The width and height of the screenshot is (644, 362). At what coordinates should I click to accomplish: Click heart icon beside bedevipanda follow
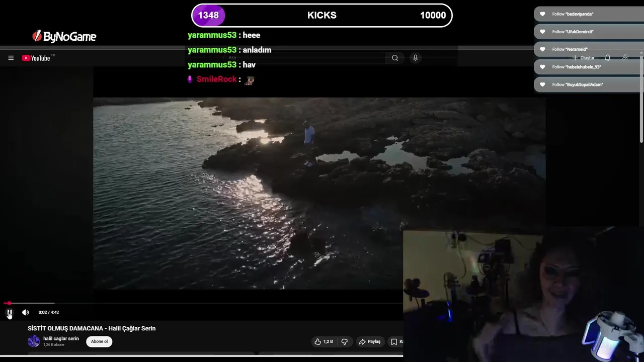pos(542,14)
